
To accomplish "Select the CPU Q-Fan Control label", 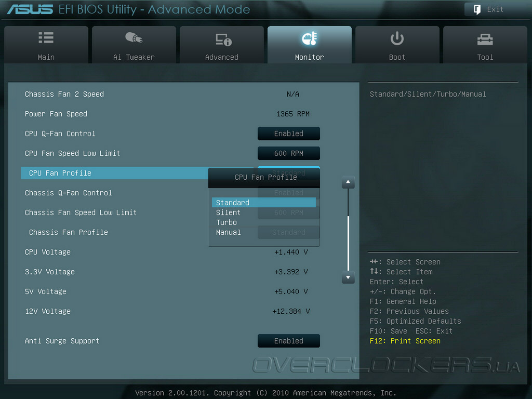I will (60, 134).
